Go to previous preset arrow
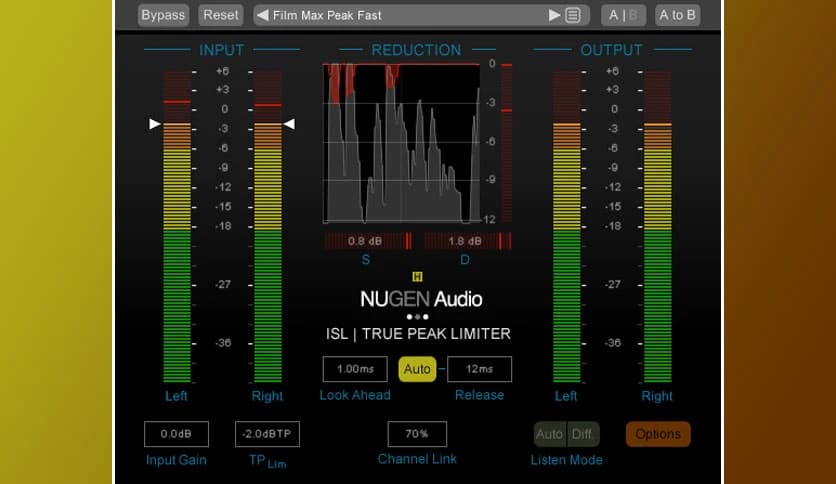The width and height of the screenshot is (836, 484). pyautogui.click(x=262, y=15)
